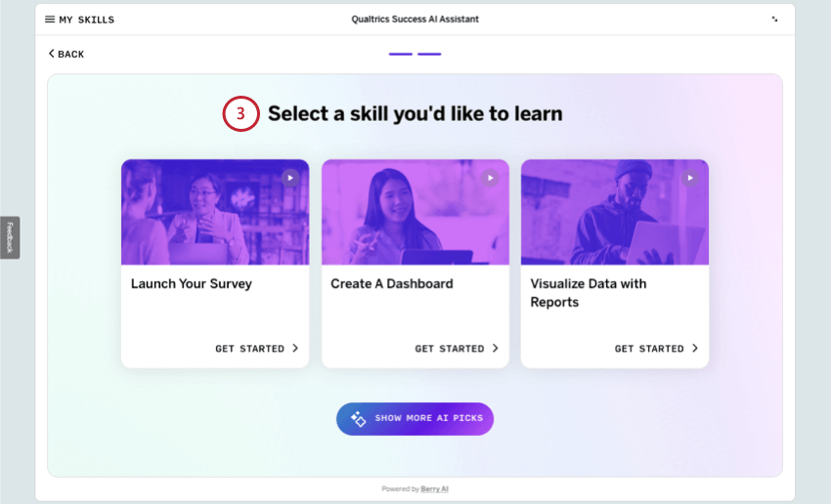The height and width of the screenshot is (504, 831).
Task: Click the second progress step indicator
Action: [x=429, y=54]
